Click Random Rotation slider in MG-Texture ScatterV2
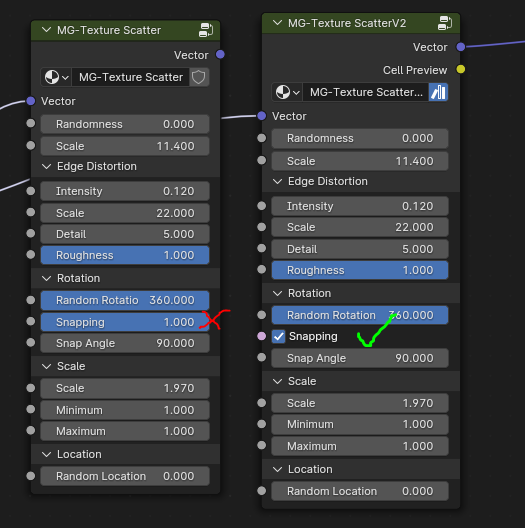 (x=360, y=315)
